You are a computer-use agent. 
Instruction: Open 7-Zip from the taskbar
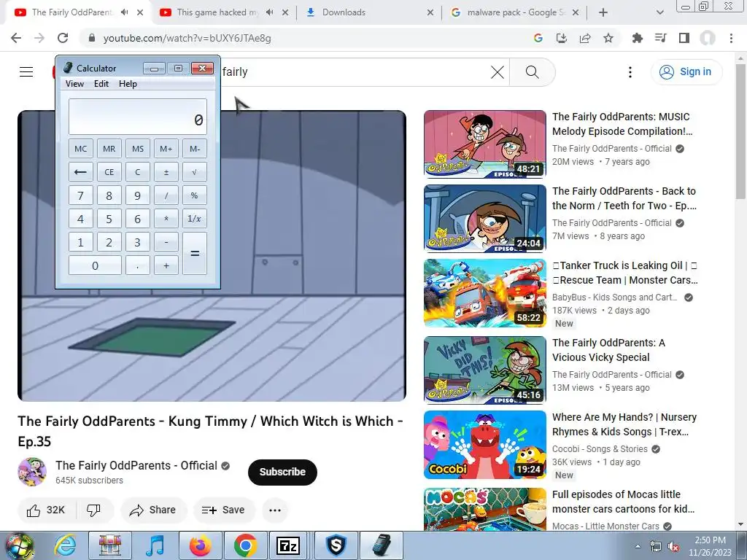[288, 545]
